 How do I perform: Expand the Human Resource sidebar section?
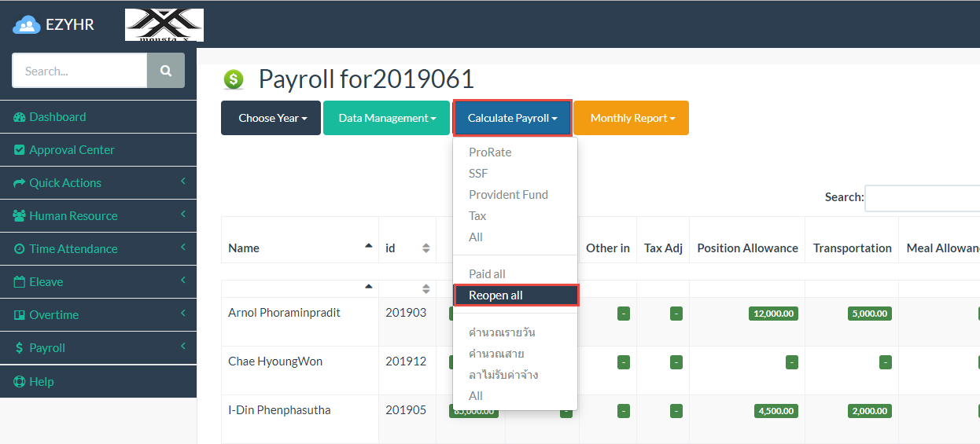click(73, 216)
